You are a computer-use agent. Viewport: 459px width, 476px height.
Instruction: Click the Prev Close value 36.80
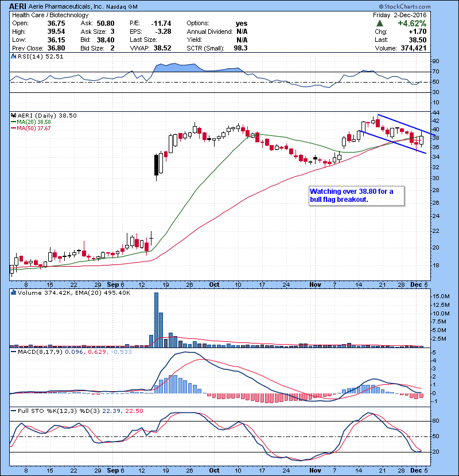[56, 48]
